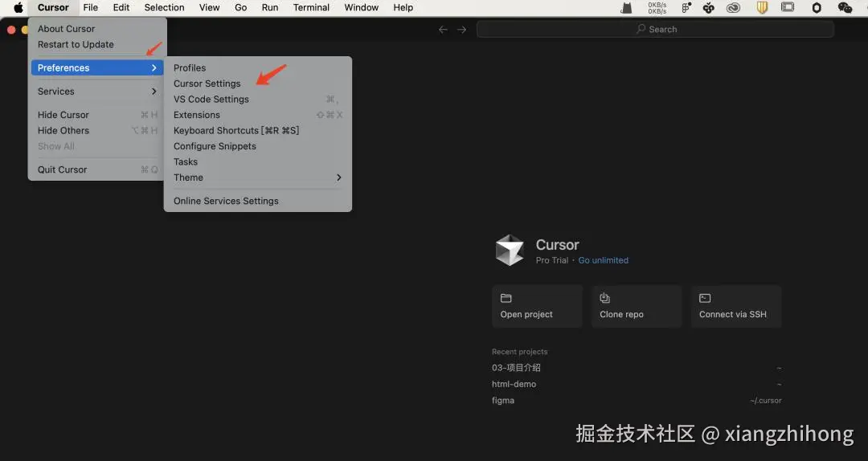Open the View menu
The width and height of the screenshot is (868, 461).
[209, 7]
